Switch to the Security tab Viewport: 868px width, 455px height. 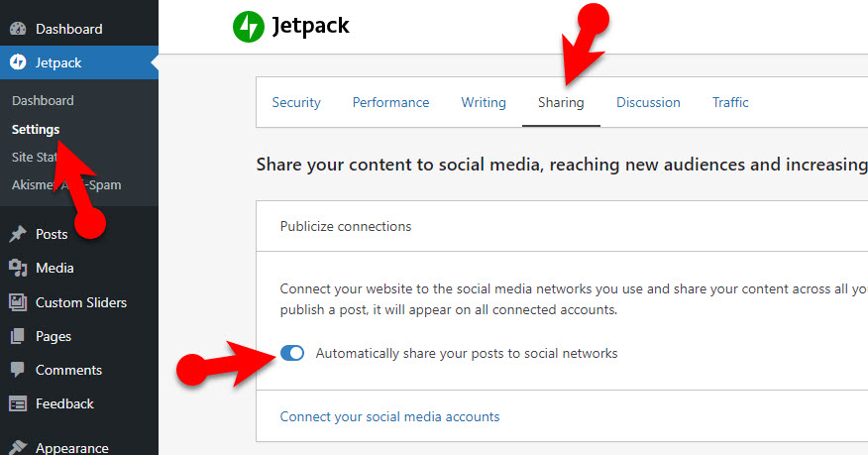coord(296,102)
